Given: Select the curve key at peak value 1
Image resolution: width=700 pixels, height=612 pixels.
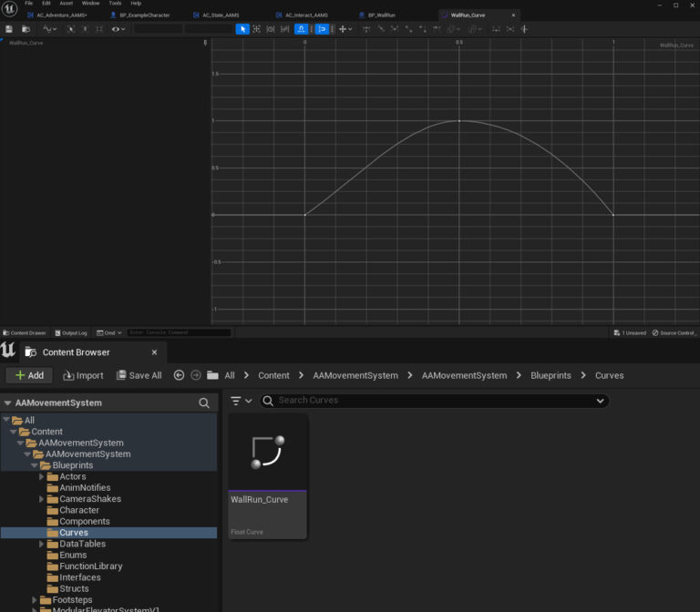Looking at the screenshot, I should click(458, 120).
